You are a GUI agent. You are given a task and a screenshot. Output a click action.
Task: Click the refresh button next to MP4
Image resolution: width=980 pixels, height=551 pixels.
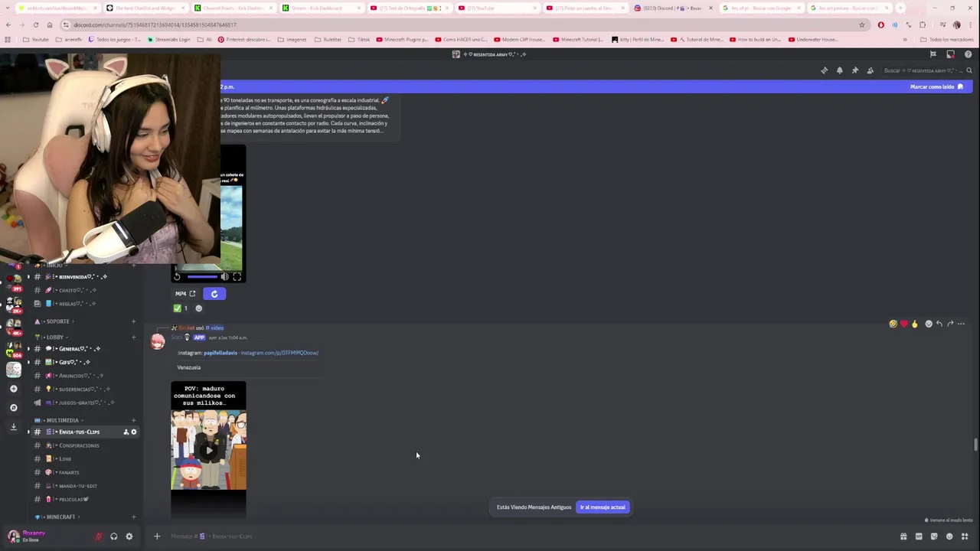tap(214, 294)
